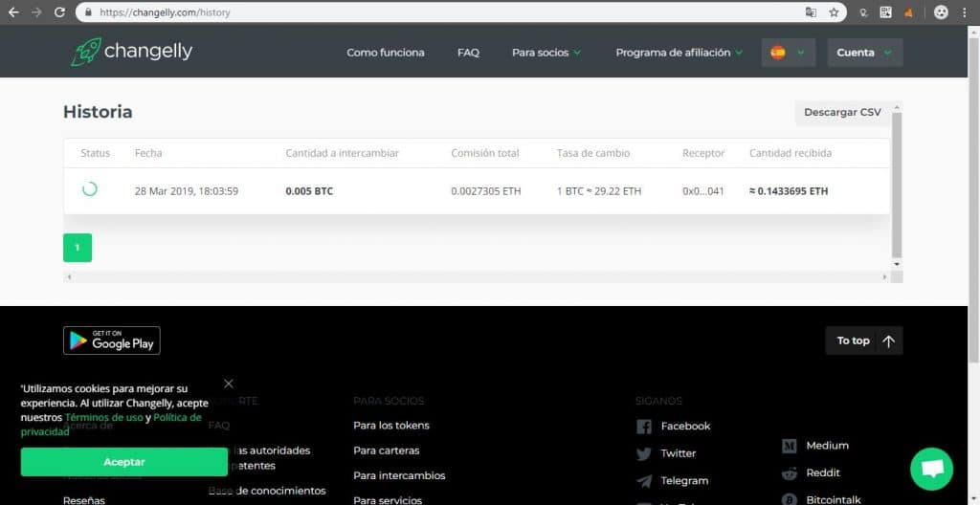Viewport: 980px width, 505px height.
Task: Expand the Para socios dropdown
Action: click(546, 53)
